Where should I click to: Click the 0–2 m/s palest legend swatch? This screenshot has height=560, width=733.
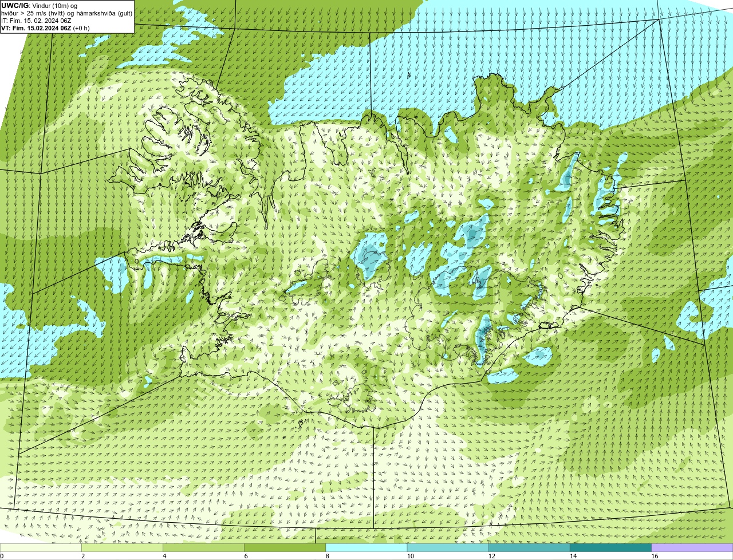coord(41,548)
